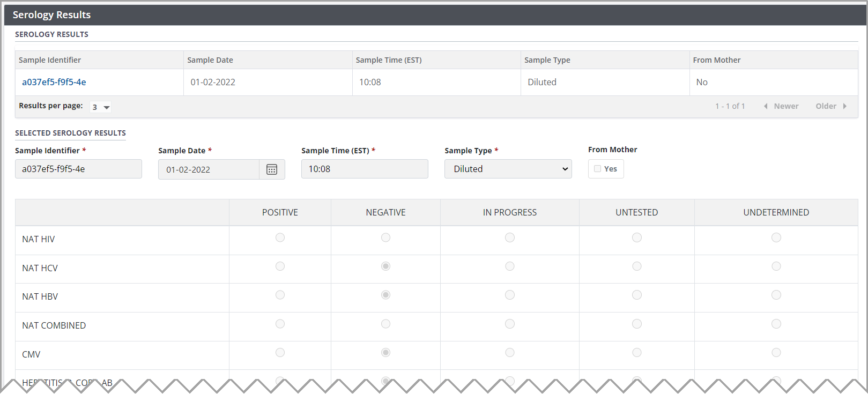The width and height of the screenshot is (868, 394).
Task: Mark NAT COMBINED as UNTESTED
Action: point(637,324)
